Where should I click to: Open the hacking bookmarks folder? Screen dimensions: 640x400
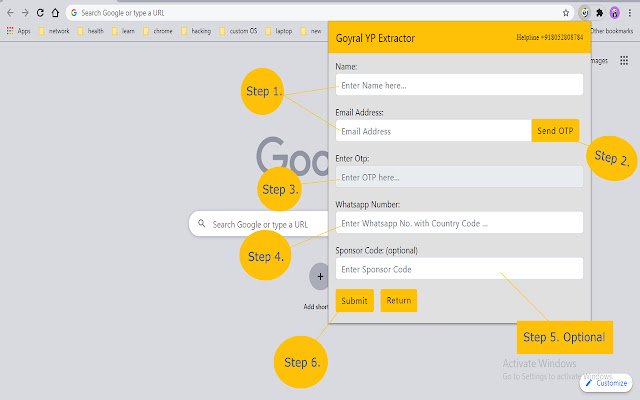pos(196,31)
